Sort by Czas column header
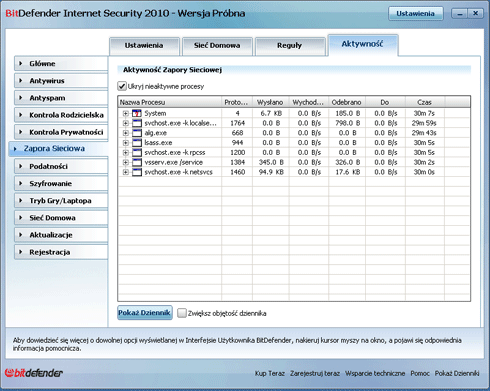490x391 pixels. 425,102
